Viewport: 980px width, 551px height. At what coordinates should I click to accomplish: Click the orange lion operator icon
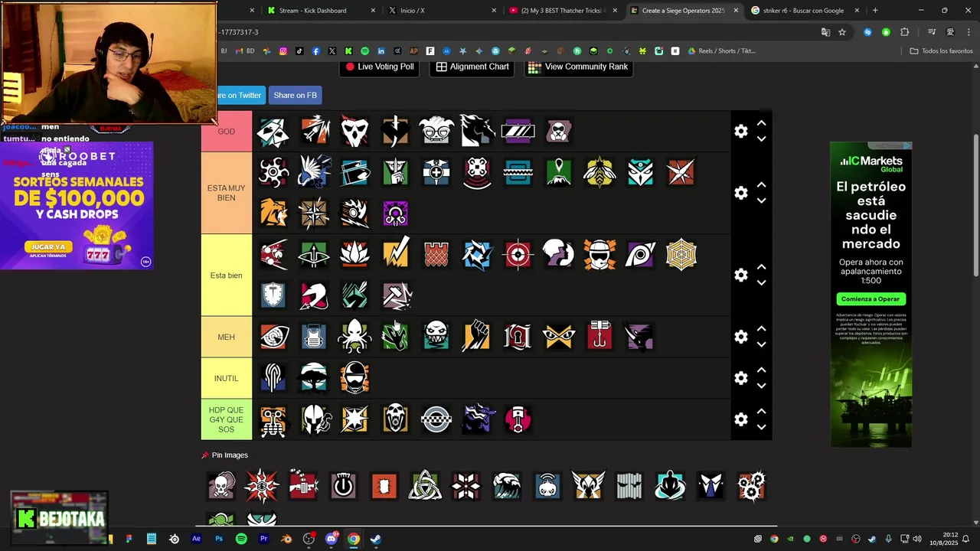[273, 214]
